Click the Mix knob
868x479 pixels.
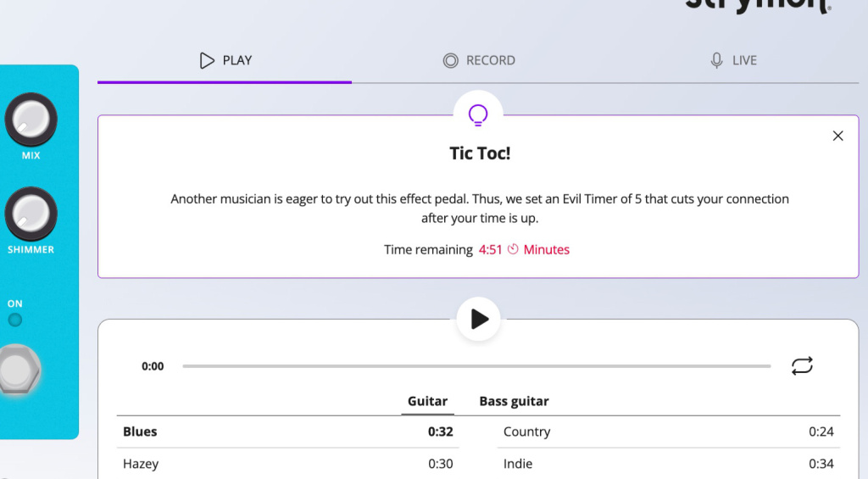31,119
